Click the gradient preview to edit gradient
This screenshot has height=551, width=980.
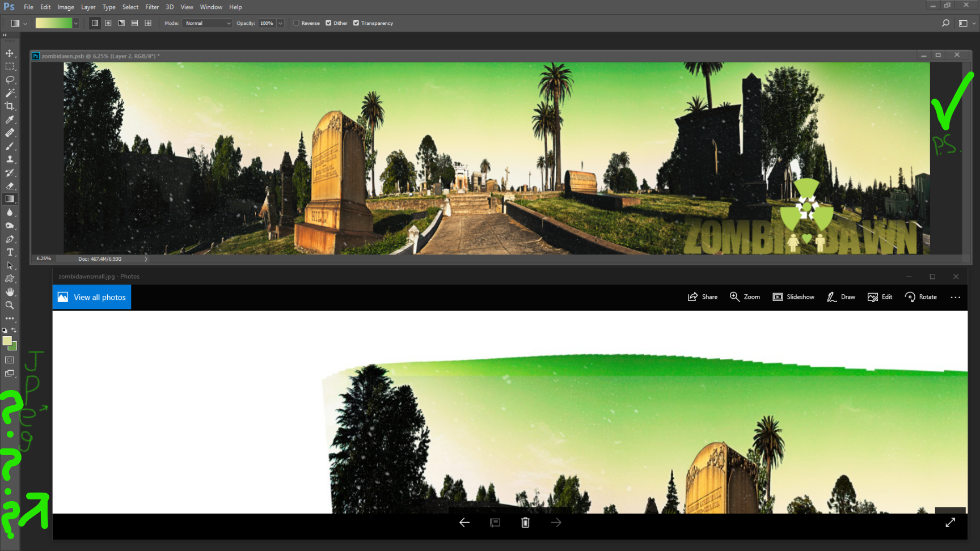pos(54,23)
